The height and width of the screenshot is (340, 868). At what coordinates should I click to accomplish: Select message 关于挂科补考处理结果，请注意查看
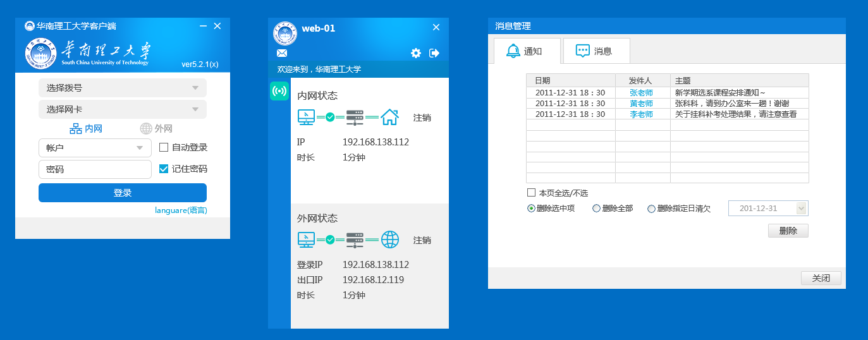click(735, 114)
